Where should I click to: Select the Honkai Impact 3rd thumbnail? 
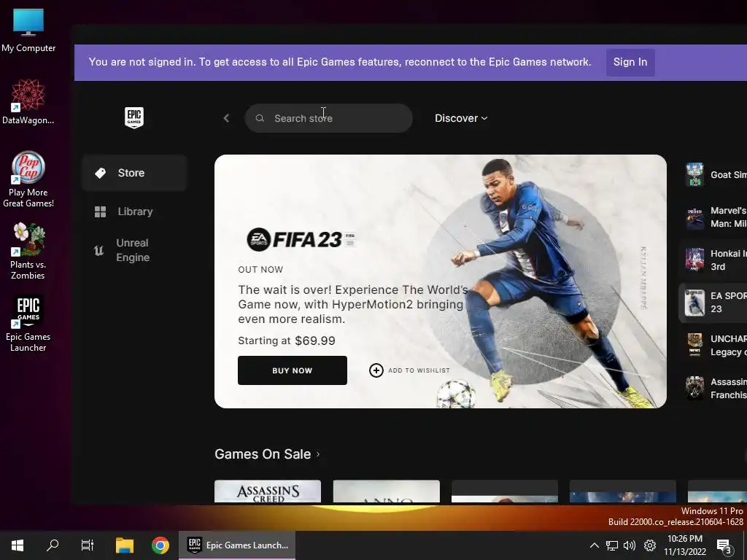tap(694, 260)
